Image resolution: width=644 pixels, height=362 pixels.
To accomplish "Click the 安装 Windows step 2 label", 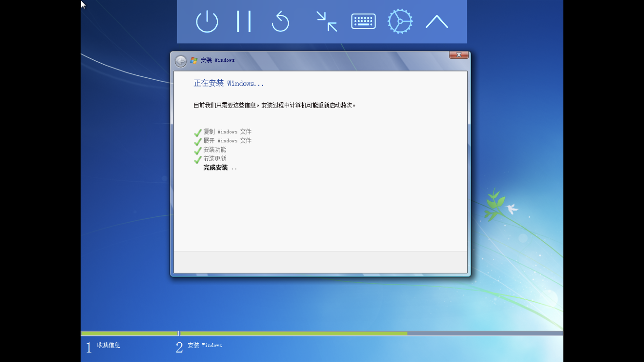I will click(205, 345).
